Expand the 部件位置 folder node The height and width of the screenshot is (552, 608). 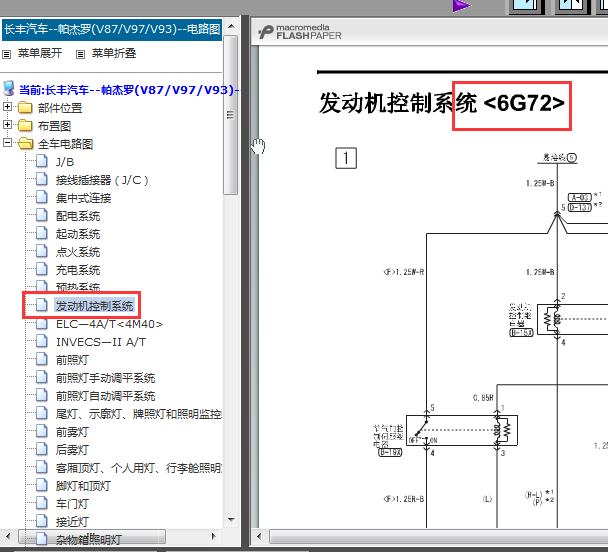click(7, 106)
